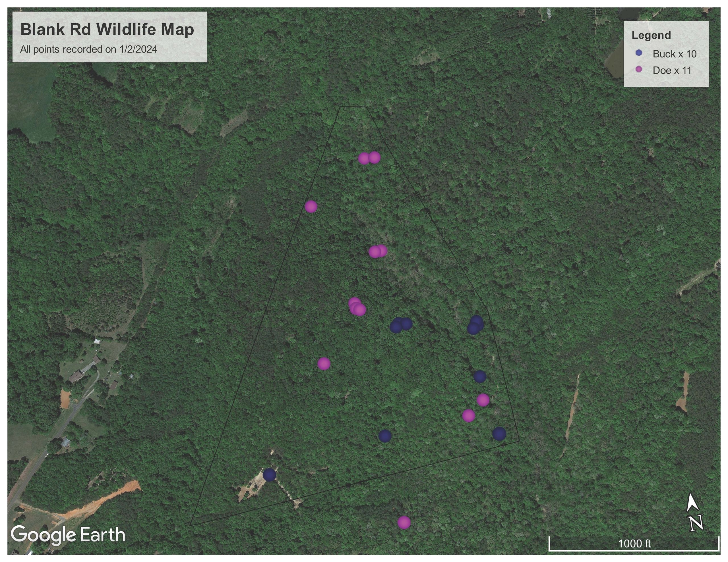Click the "Blank Rd Wildlife Map" title
The height and width of the screenshot is (562, 728).
click(107, 30)
